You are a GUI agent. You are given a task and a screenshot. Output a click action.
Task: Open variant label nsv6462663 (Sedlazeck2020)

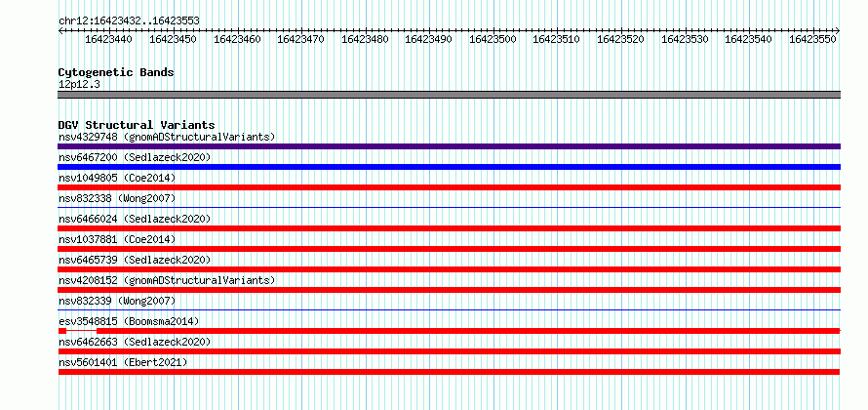[x=135, y=342]
